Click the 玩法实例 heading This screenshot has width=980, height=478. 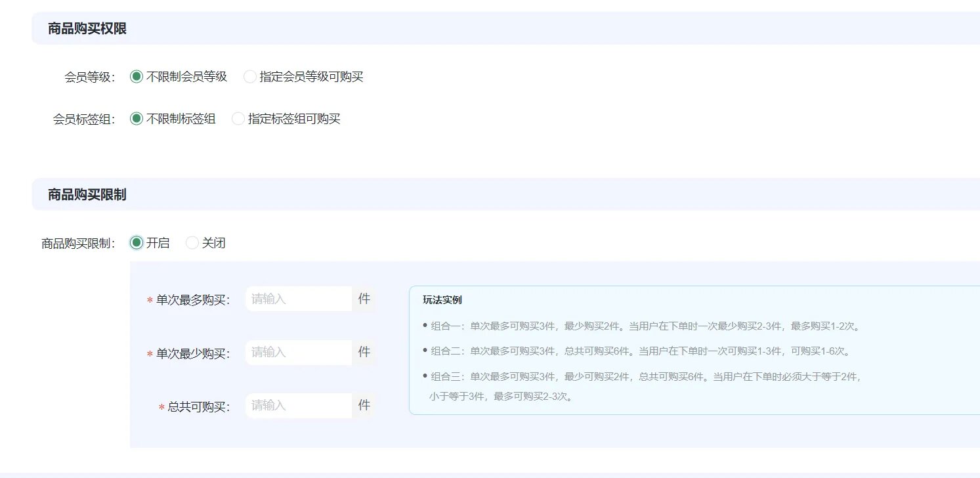click(442, 300)
